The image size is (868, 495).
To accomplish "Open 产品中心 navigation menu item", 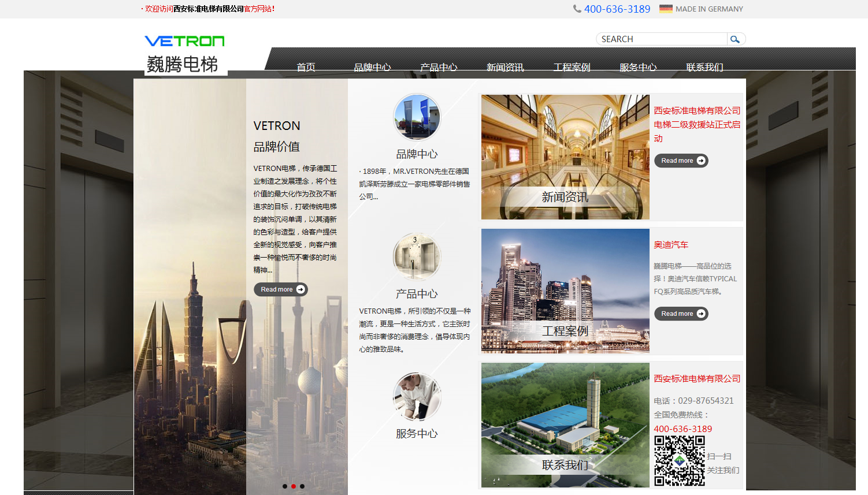I will coord(439,67).
